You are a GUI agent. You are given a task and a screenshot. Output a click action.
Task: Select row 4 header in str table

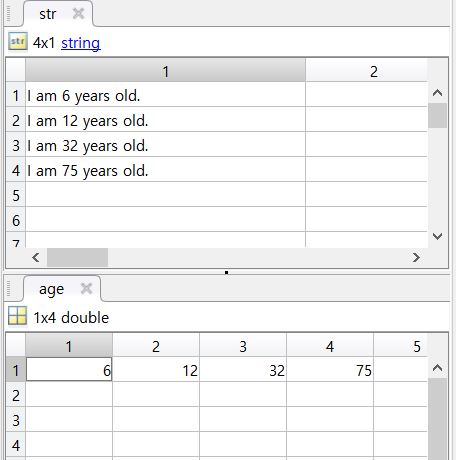pos(16,170)
